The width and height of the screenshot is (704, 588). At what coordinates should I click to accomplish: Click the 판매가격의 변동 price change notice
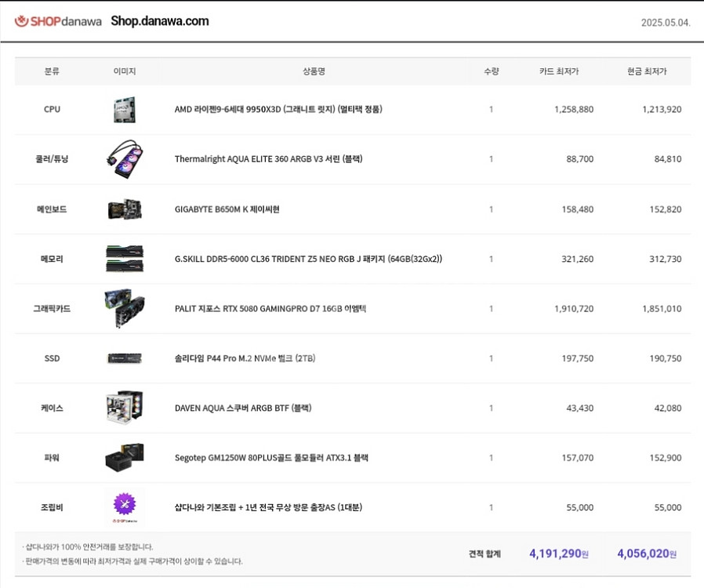[132, 561]
